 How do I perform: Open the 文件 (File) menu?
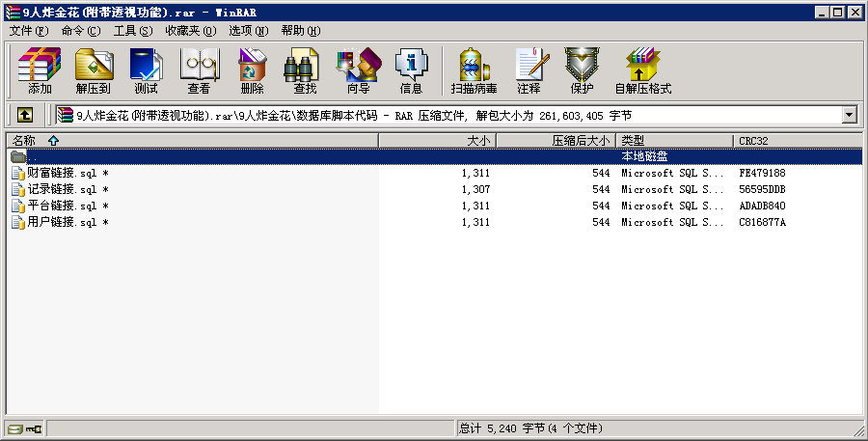coord(28,30)
